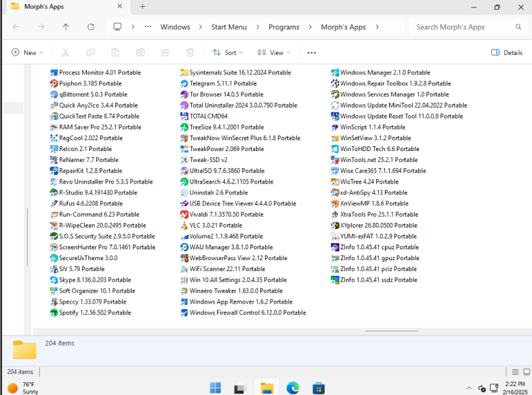Select Windows Firewall Control 6.12.0.0 Portable
Image resolution: width=532 pixels, height=395 pixels.
coord(243,312)
